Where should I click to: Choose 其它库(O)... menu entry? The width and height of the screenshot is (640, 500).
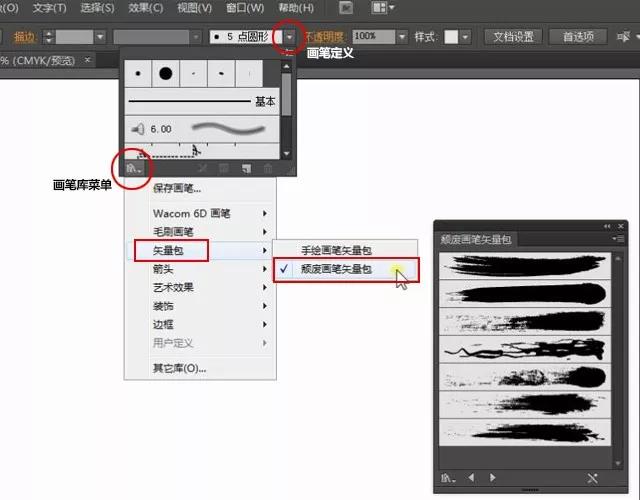tap(180, 368)
